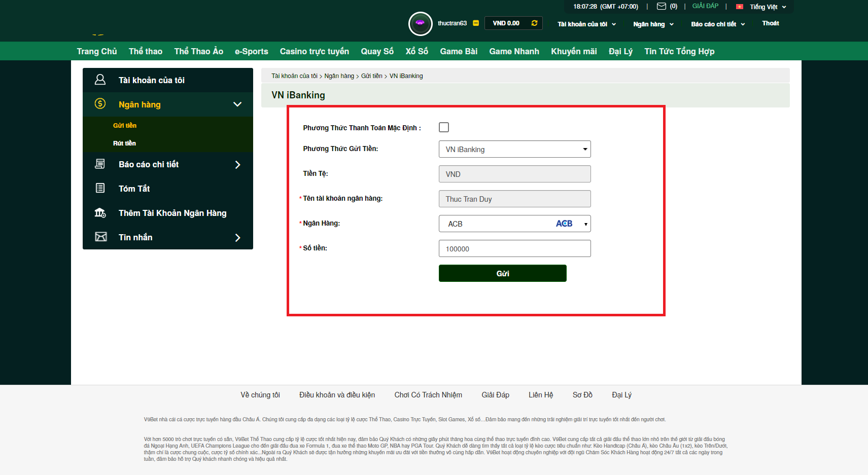
Task: Open the Phương Thức Gửi Tiền dropdown
Action: 514,149
